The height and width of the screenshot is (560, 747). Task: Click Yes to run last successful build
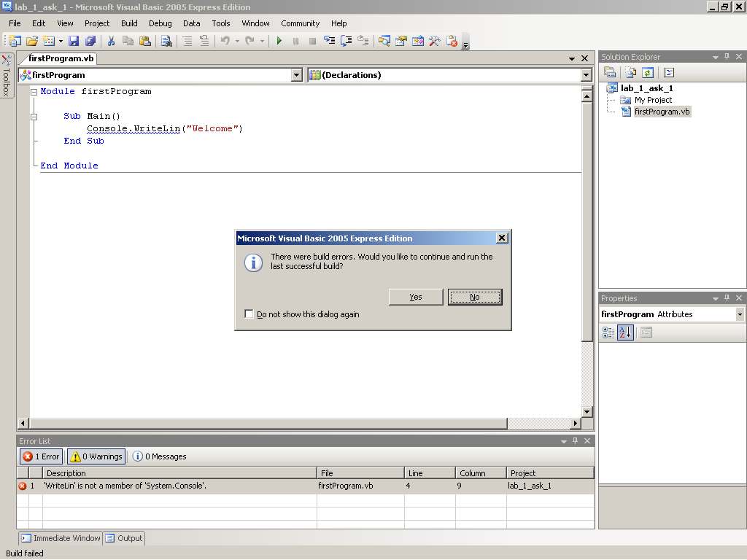pyautogui.click(x=416, y=297)
